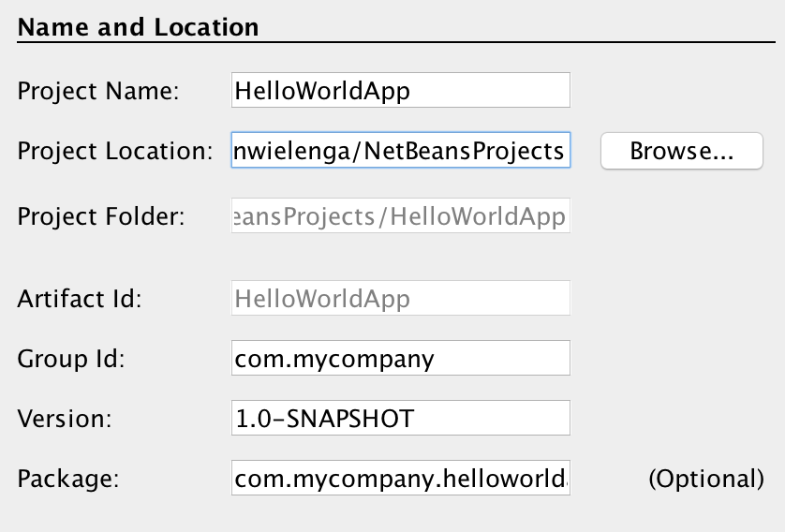Click the "Project Location:" label
The image size is (785, 532).
115,151
